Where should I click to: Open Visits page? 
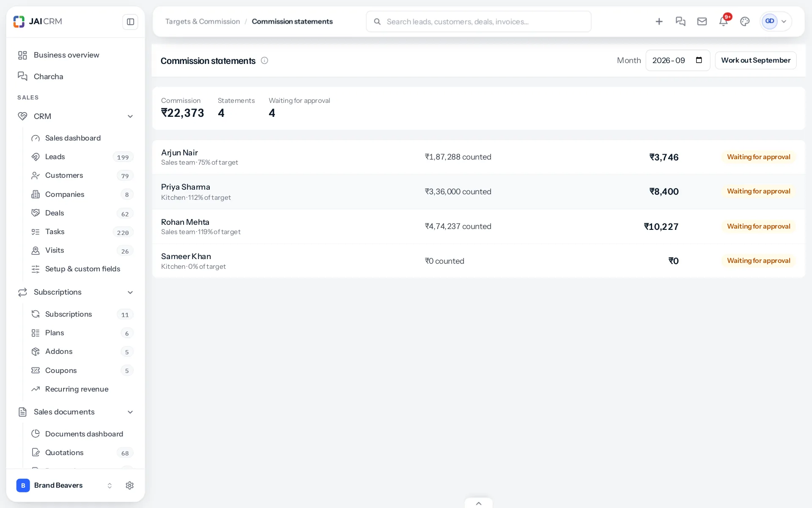[x=82, y=250]
